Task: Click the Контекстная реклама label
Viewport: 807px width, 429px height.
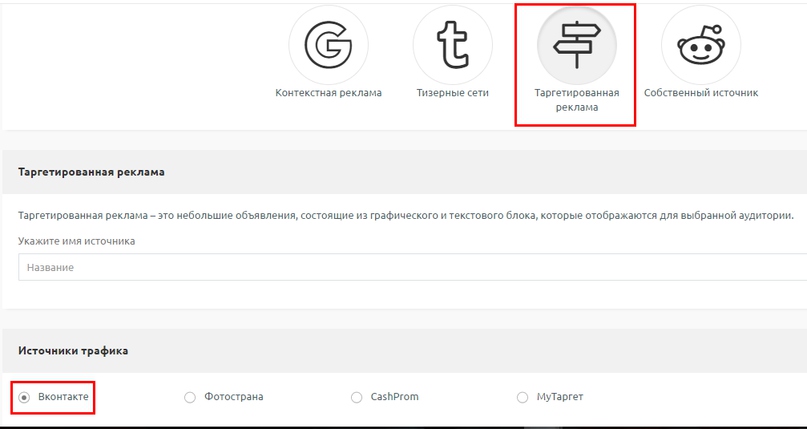Action: (328, 93)
